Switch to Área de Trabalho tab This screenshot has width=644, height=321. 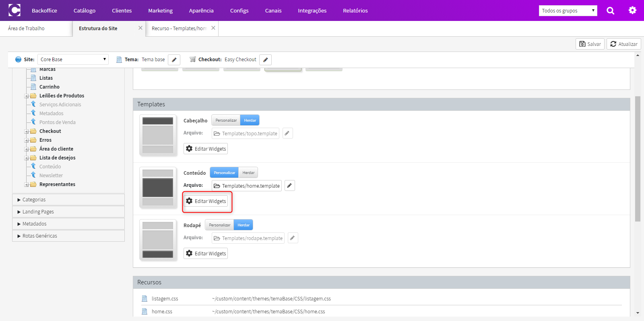point(27,28)
